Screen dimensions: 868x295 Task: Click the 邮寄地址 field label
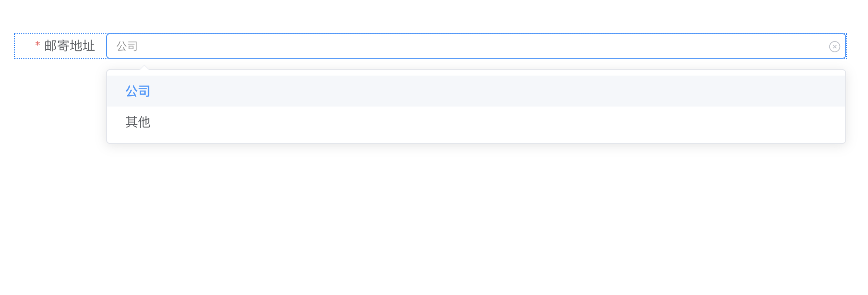click(x=69, y=46)
